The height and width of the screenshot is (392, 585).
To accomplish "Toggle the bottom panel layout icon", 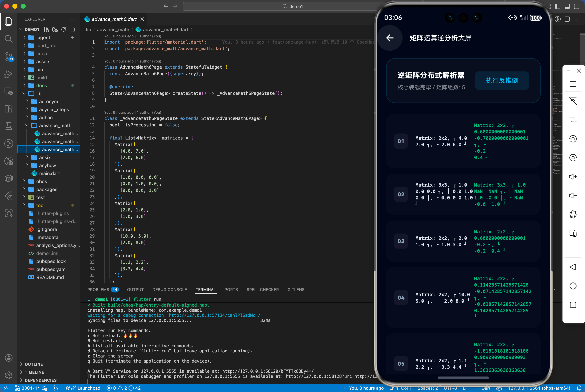I will click(567, 6).
